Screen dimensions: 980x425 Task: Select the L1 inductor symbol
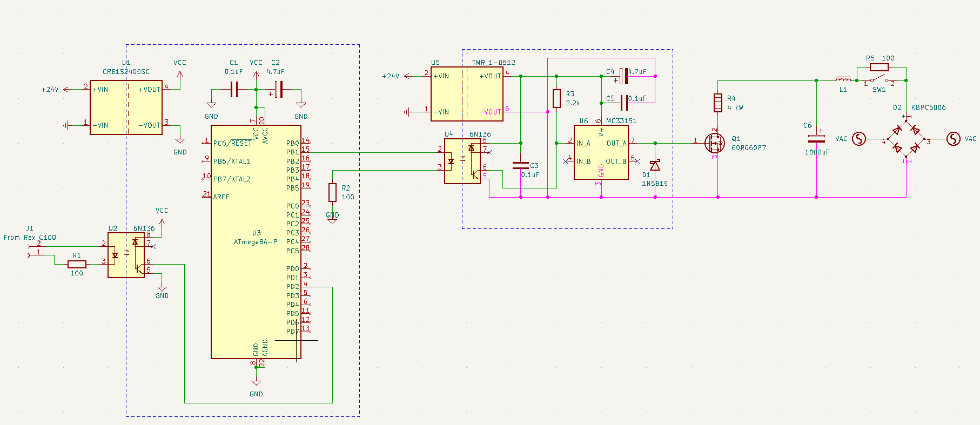click(x=843, y=79)
